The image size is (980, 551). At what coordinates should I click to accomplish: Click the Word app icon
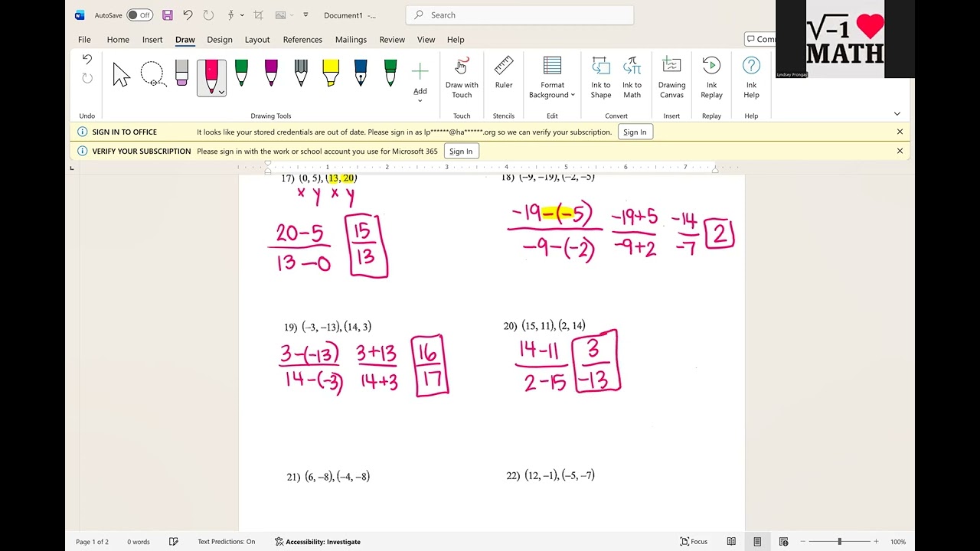[x=80, y=15]
